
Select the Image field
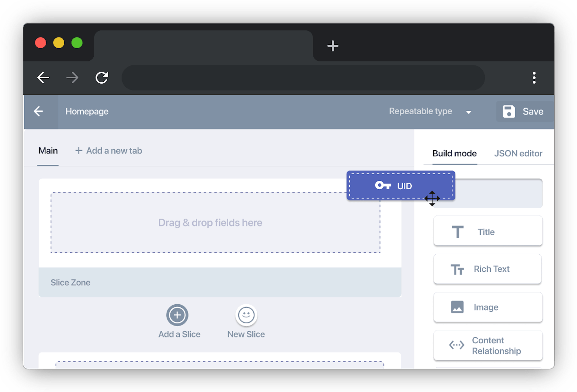[488, 307]
